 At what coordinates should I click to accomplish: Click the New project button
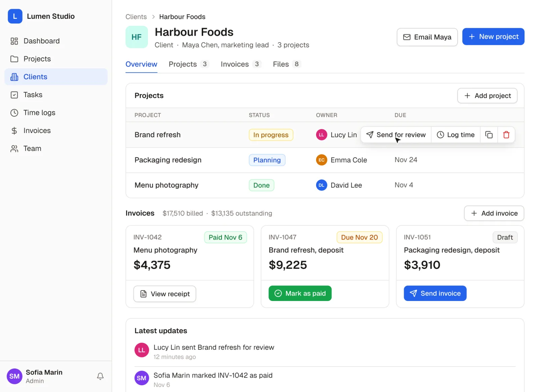point(493,37)
